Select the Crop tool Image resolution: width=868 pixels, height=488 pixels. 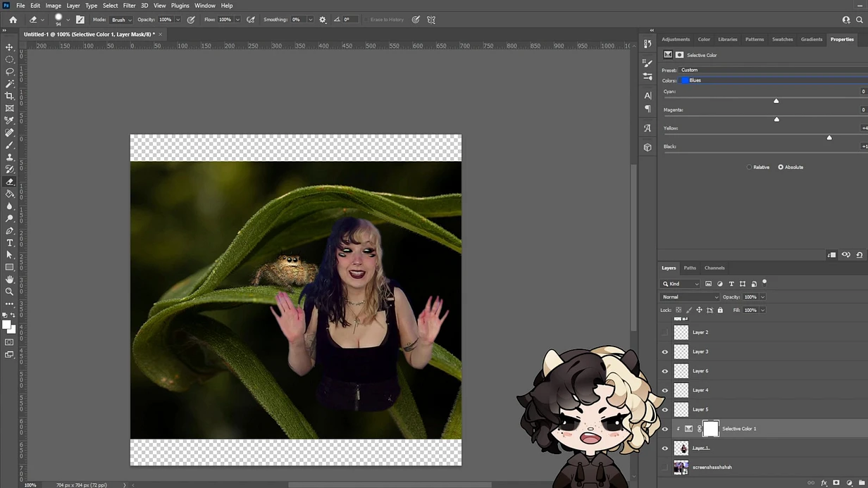pos(9,96)
